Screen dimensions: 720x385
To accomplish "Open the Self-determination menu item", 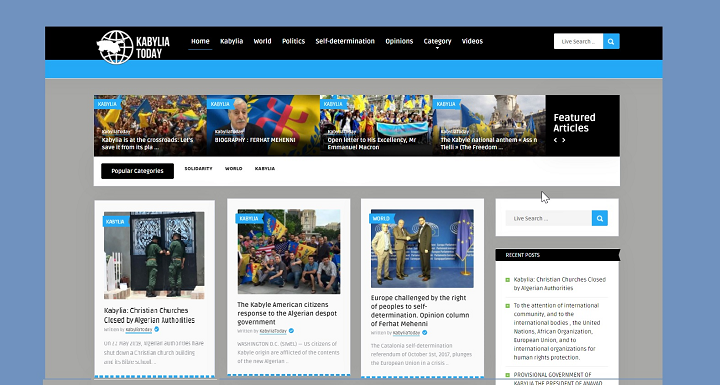I will point(345,41).
